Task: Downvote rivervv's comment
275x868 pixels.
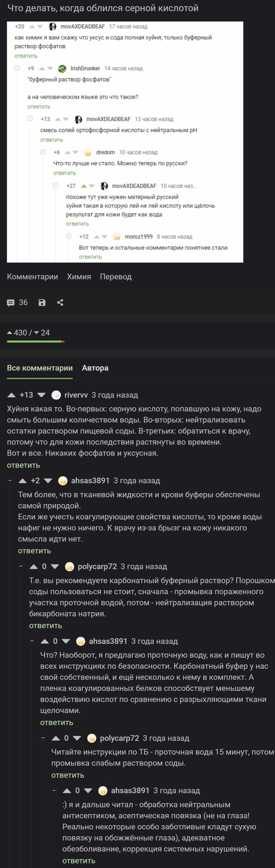Action: pos(41,395)
